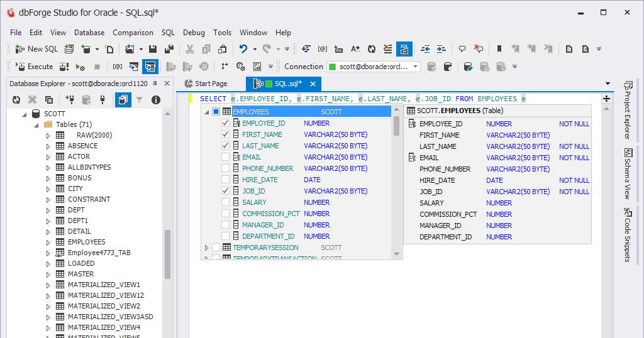Close the Database Explorer panel

167,84
